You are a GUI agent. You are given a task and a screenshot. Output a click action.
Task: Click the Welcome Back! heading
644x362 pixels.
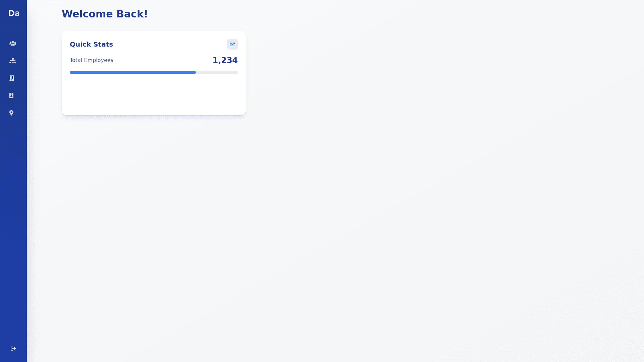tap(105, 14)
